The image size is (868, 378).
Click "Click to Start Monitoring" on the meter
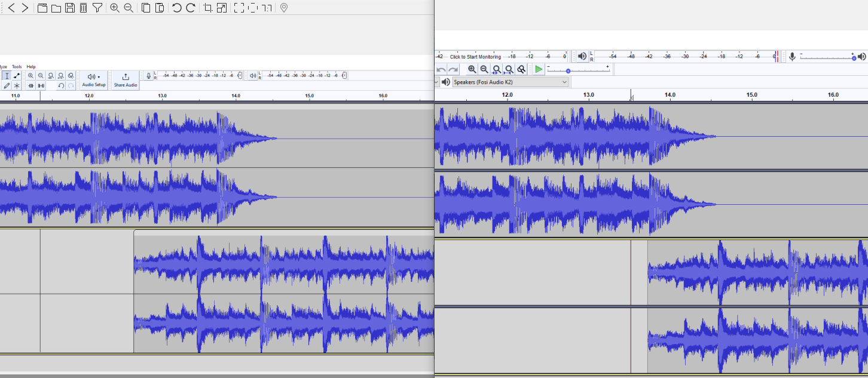[x=475, y=57]
